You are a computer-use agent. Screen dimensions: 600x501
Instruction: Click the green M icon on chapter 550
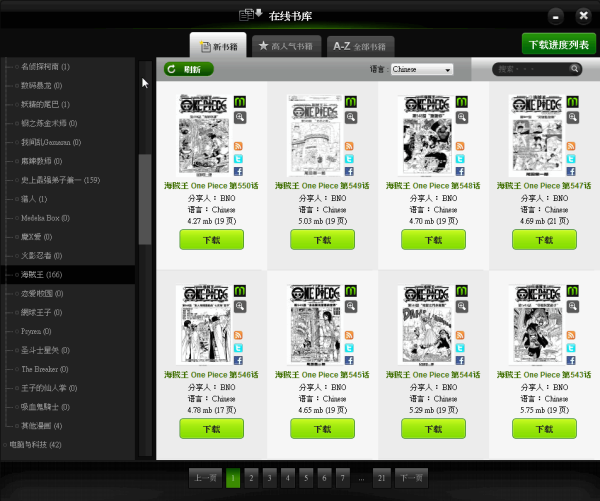pyautogui.click(x=240, y=102)
